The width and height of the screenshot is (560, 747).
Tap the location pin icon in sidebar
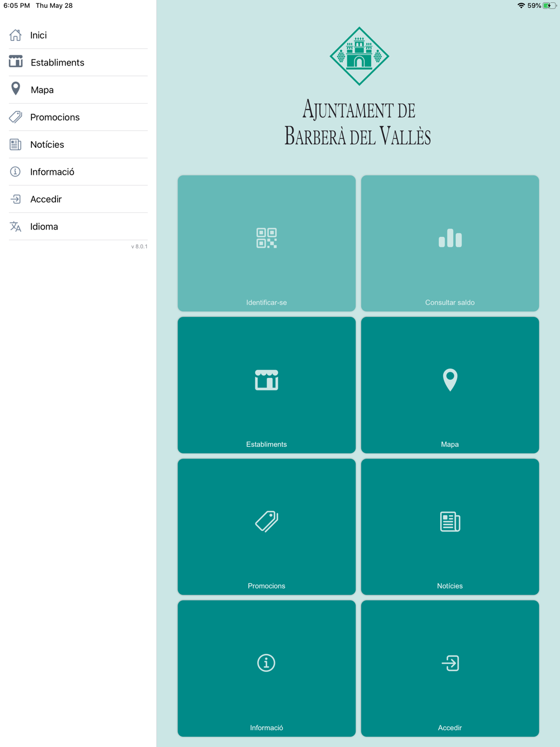point(16,89)
